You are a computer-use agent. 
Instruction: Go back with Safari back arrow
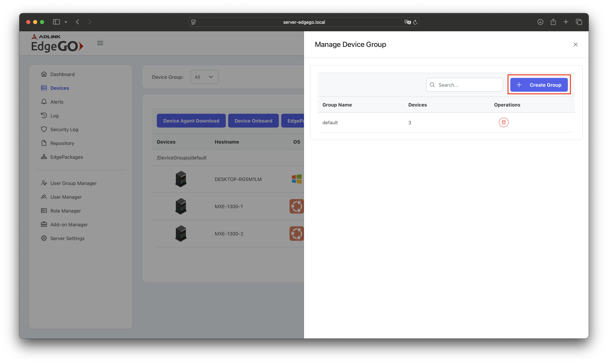[78, 22]
